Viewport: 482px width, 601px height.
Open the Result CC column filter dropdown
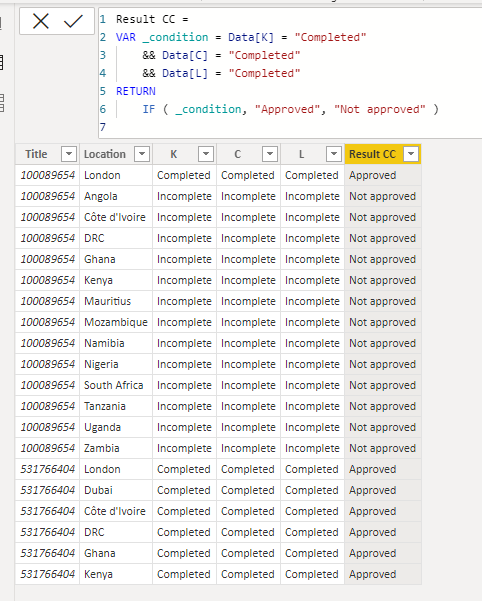(x=411, y=154)
